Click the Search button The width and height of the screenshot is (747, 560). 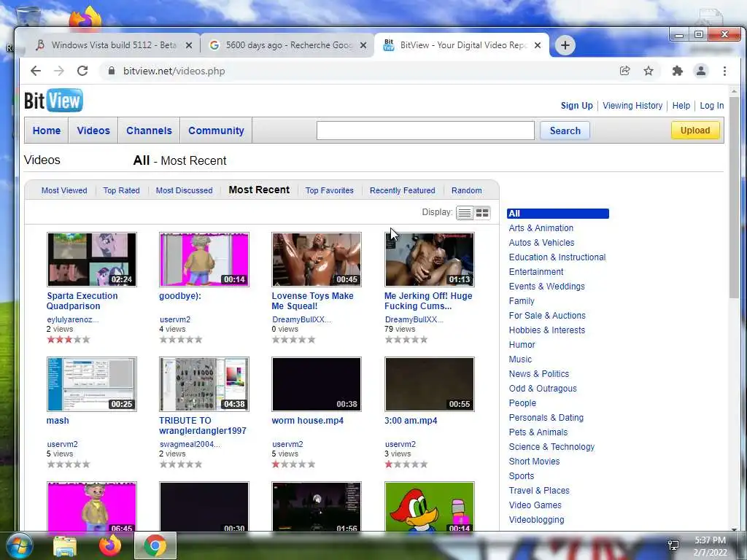[x=565, y=131]
